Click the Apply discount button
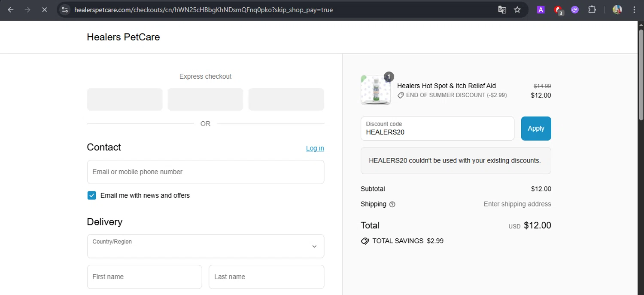Screen dimensions: 644x295 click(536, 129)
